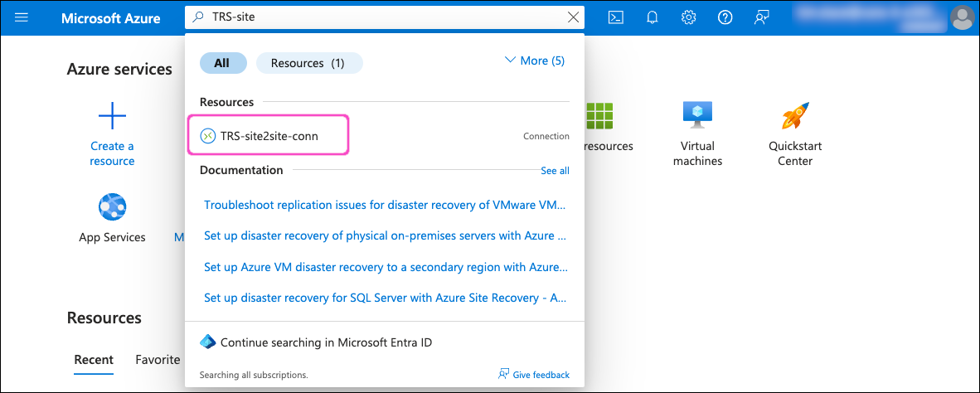Open Virtual machines service
Screen dimensions: 980x393
coord(697,116)
